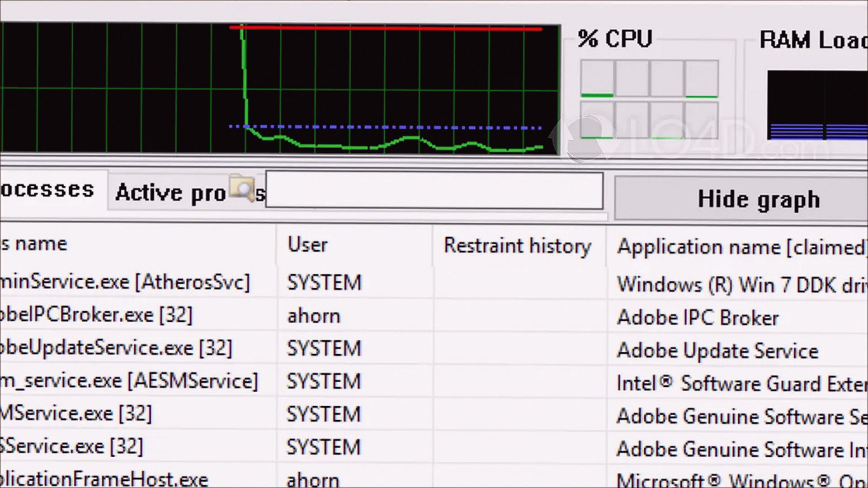868x488 pixels.
Task: Click the magnifier folder search icon
Action: [242, 188]
